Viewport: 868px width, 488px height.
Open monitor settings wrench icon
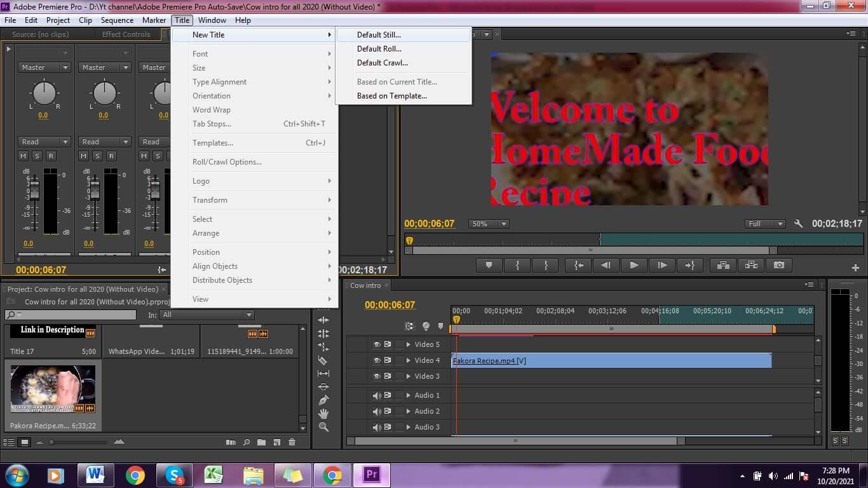(x=799, y=224)
